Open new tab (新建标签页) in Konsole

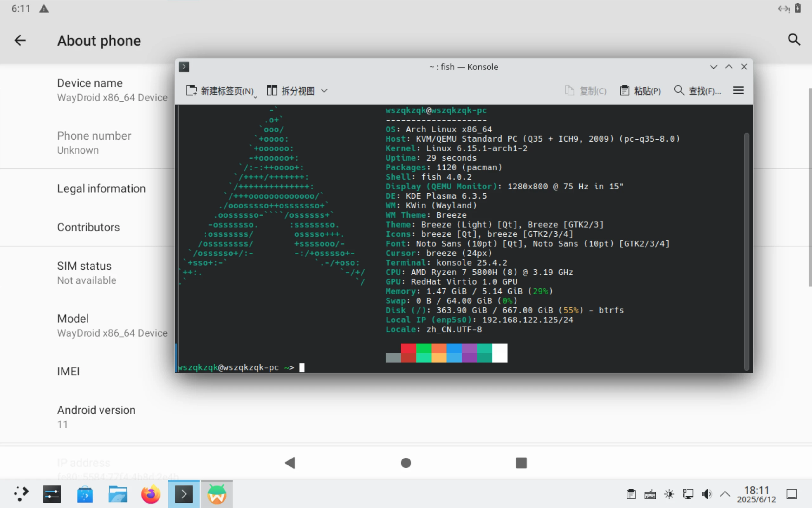220,91
